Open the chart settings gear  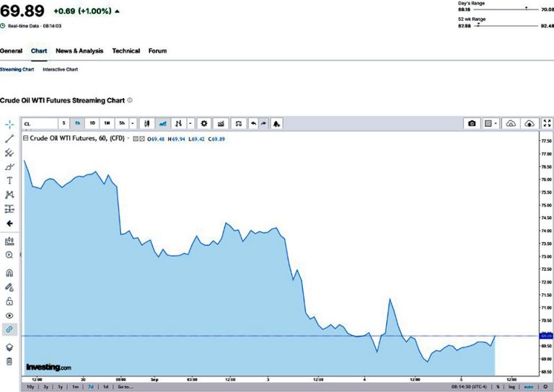tap(204, 123)
